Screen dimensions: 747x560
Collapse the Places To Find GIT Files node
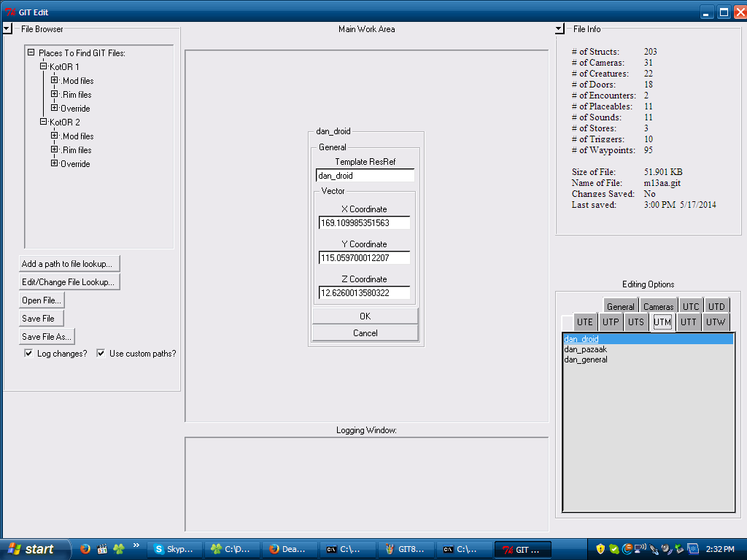click(x=31, y=52)
